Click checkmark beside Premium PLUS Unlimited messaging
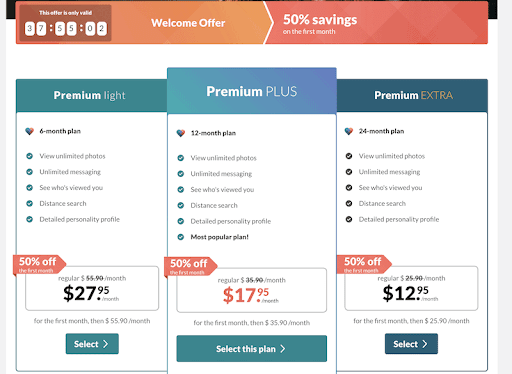This screenshot has height=374, width=512. click(x=181, y=174)
